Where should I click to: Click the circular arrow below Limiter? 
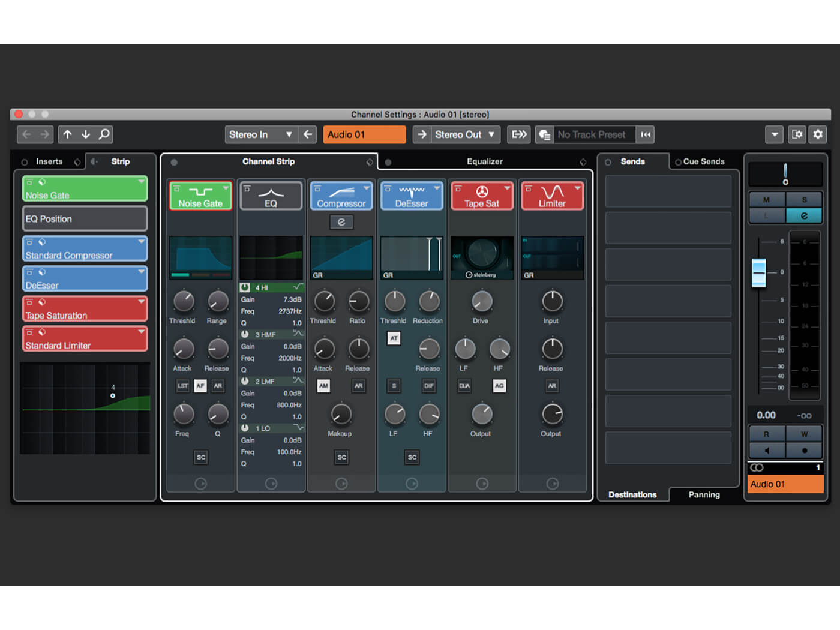coord(553,483)
